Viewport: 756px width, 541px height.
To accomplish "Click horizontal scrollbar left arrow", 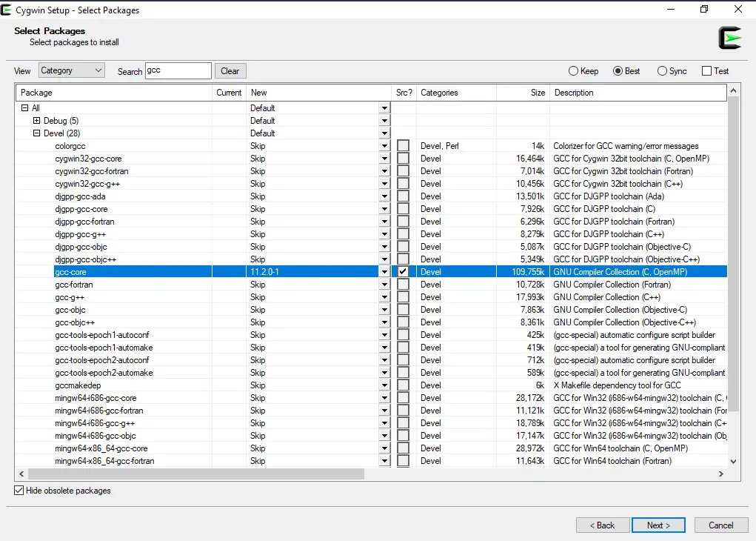I will [x=21, y=474].
